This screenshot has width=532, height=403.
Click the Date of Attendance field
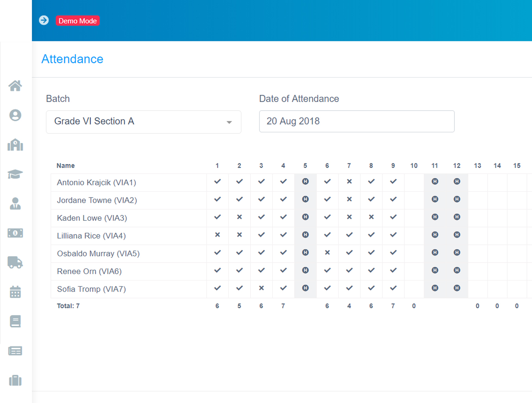[356, 121]
